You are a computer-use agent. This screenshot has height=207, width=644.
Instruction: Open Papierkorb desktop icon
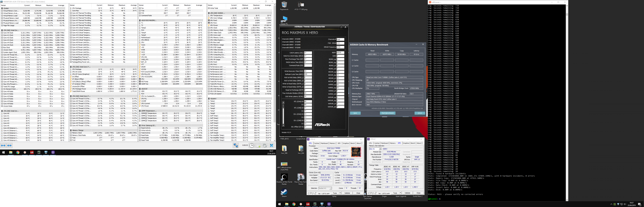(x=284, y=5)
